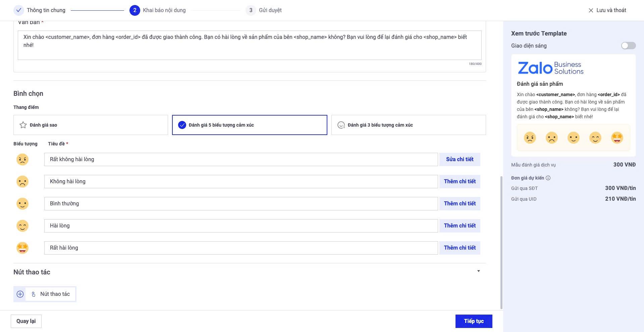The image size is (644, 332).
Task: Click the Mẫu đánh giá dịch vụ label
Action: pos(534,165)
